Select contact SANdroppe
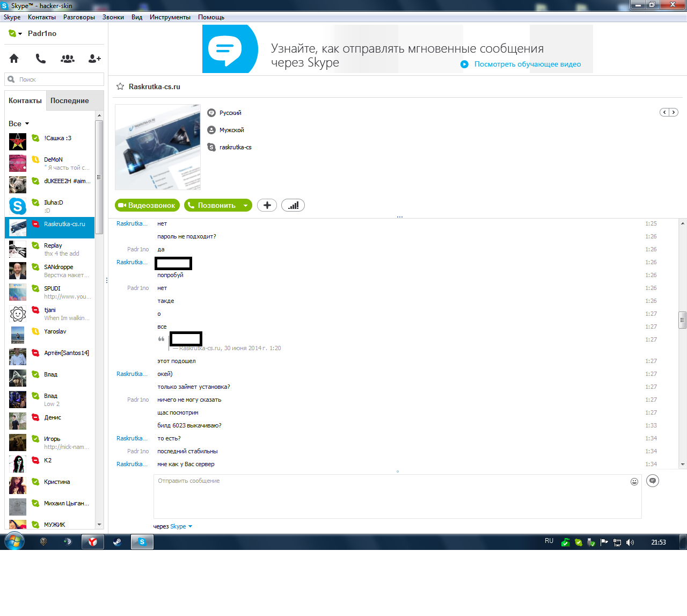 [x=50, y=271]
